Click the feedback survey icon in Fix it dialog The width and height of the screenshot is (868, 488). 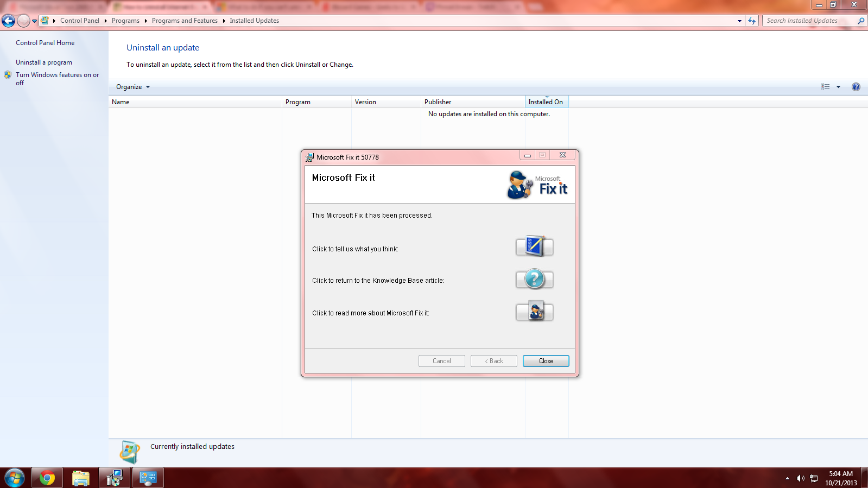click(x=534, y=247)
